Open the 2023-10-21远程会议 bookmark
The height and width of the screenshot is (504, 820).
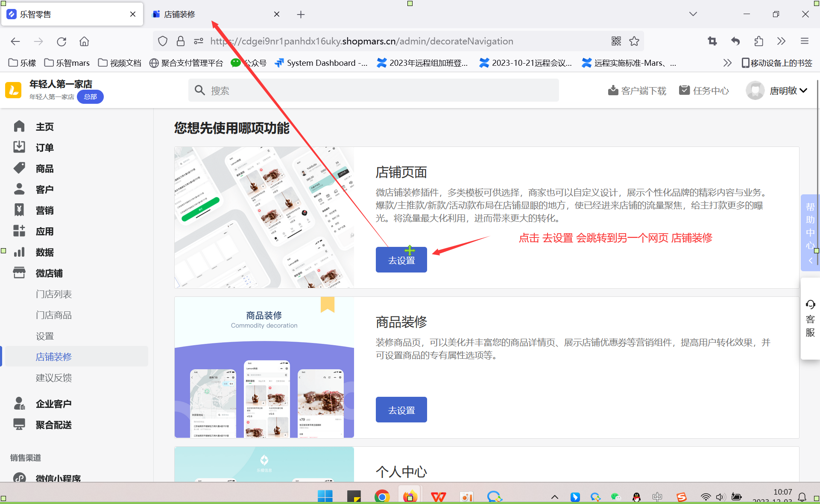tap(525, 63)
